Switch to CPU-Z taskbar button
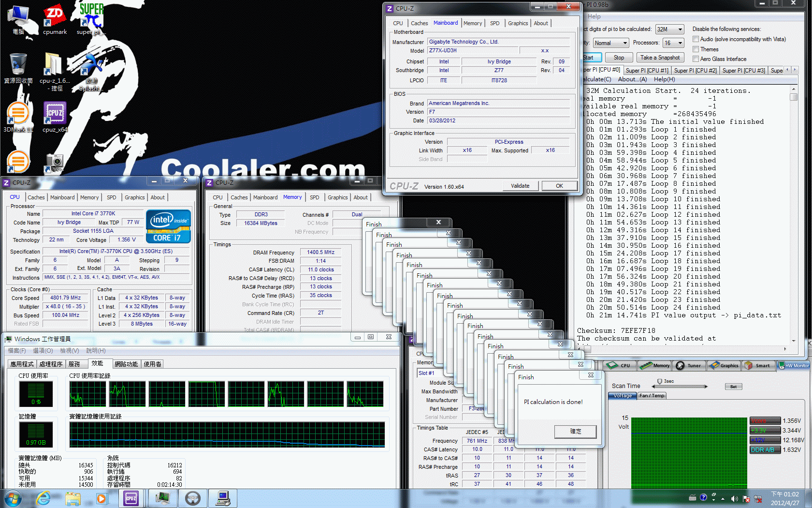 click(131, 498)
